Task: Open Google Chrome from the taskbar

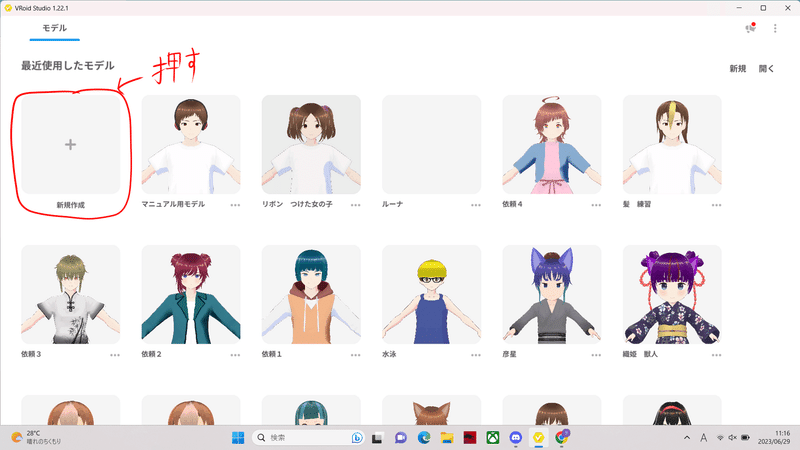Action: click(562, 437)
